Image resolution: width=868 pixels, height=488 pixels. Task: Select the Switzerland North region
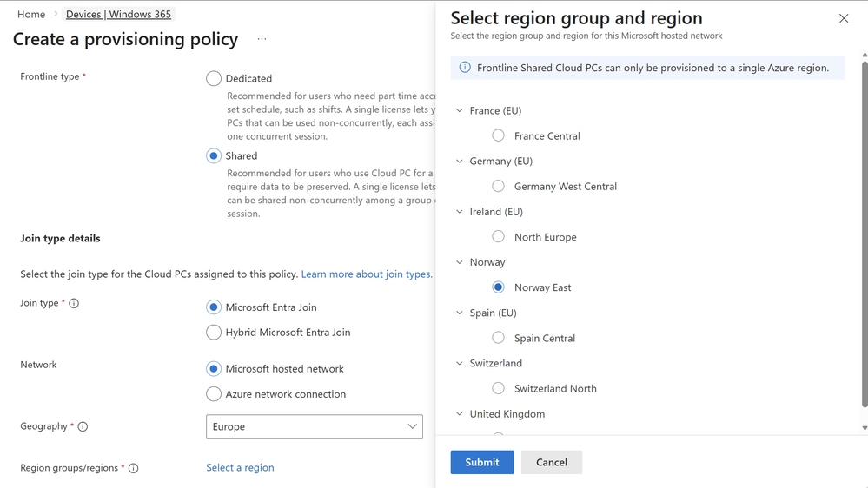[x=499, y=388]
